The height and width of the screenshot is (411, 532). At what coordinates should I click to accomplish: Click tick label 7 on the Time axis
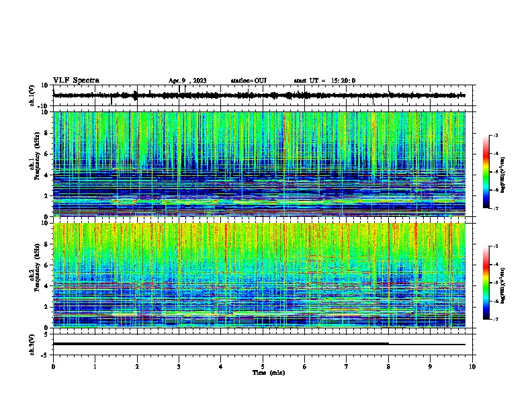click(x=347, y=367)
